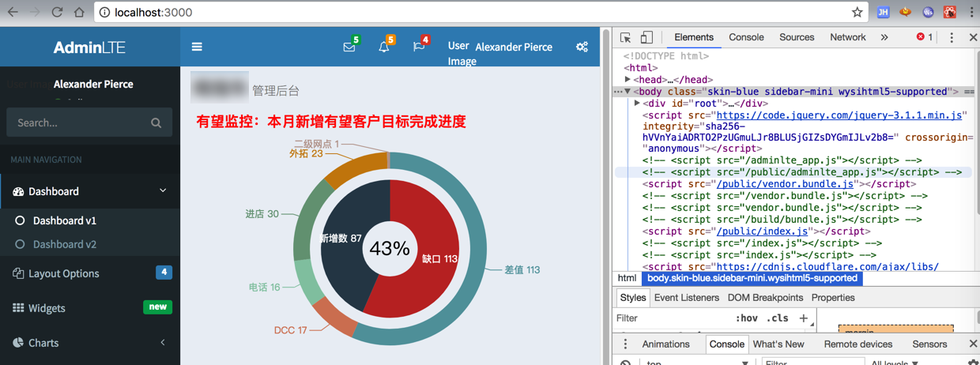Open the Animations drawer tab

(x=665, y=344)
